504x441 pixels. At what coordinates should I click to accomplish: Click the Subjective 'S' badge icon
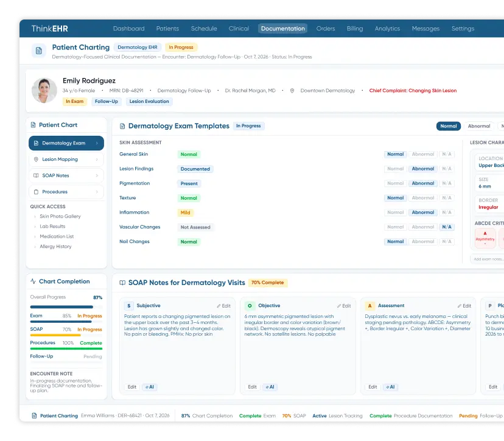129,306
